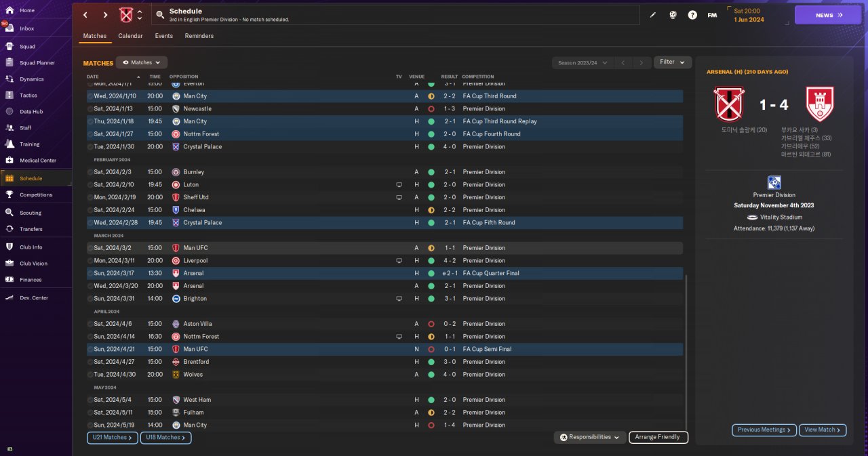Screen dimensions: 868x456
Task: Open the Filter dropdown
Action: [x=673, y=62]
